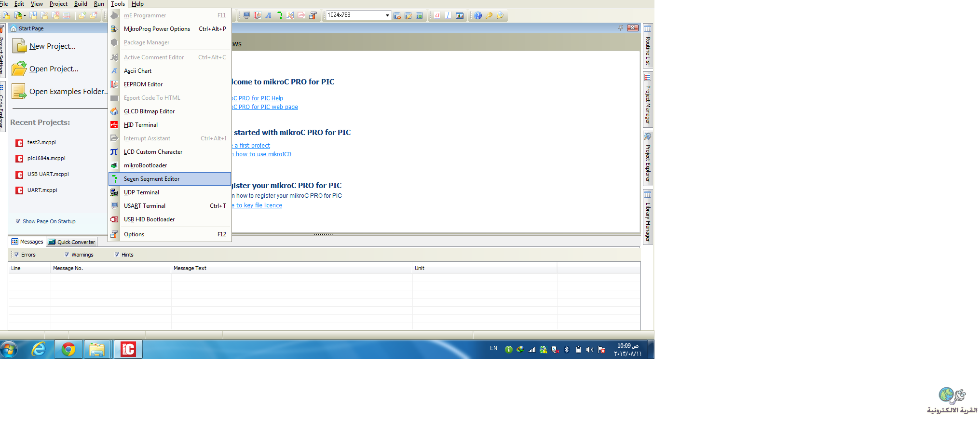Click the pin icon of Start Page panel

(x=621, y=28)
